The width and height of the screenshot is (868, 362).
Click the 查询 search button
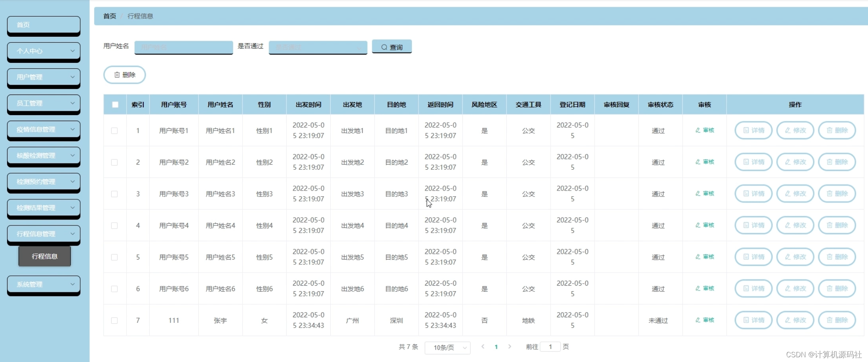click(x=392, y=47)
